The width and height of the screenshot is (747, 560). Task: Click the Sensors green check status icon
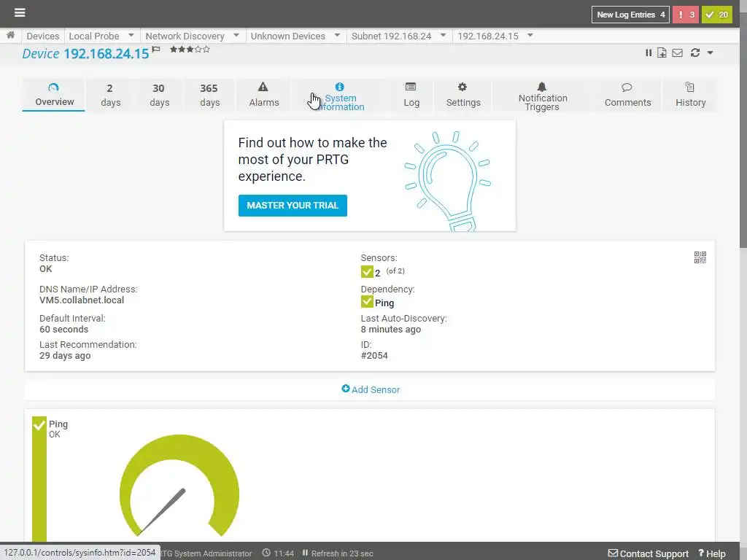pyautogui.click(x=367, y=272)
